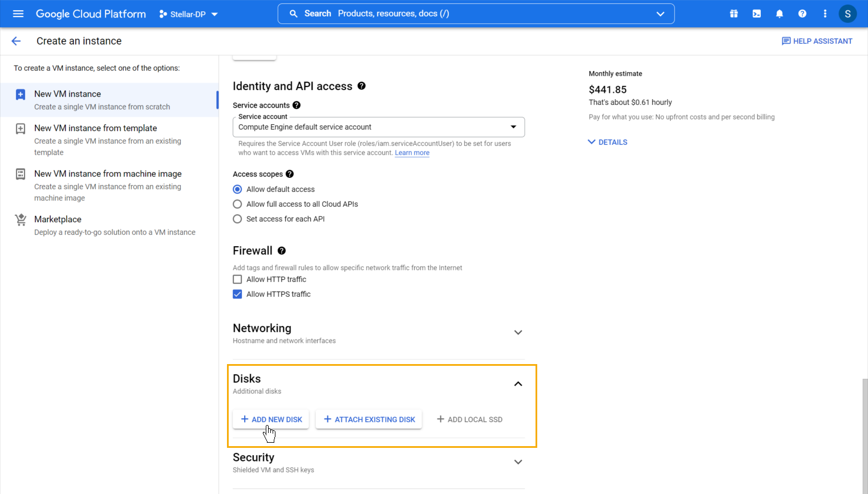Viewport: 868px width, 494px height.
Task: Click the ADD NEW DISK button
Action: tap(271, 419)
